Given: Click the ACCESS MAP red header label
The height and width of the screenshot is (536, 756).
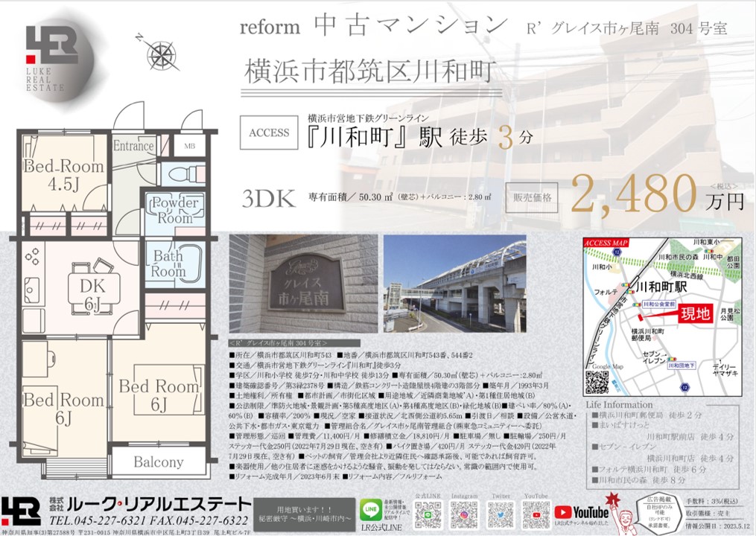Looking at the screenshot, I should 606,243.
